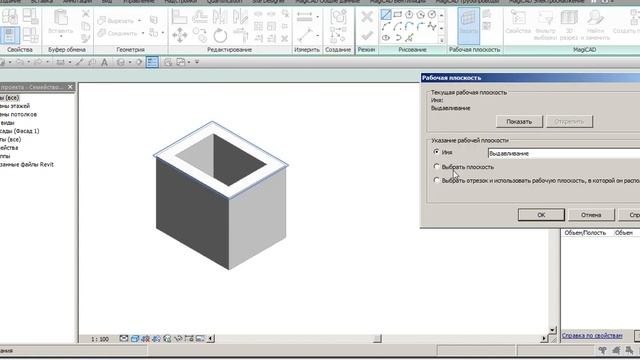Select 'Связанные файлы Revit' in project browser
The height and width of the screenshot is (360, 640).
[x=27, y=164]
